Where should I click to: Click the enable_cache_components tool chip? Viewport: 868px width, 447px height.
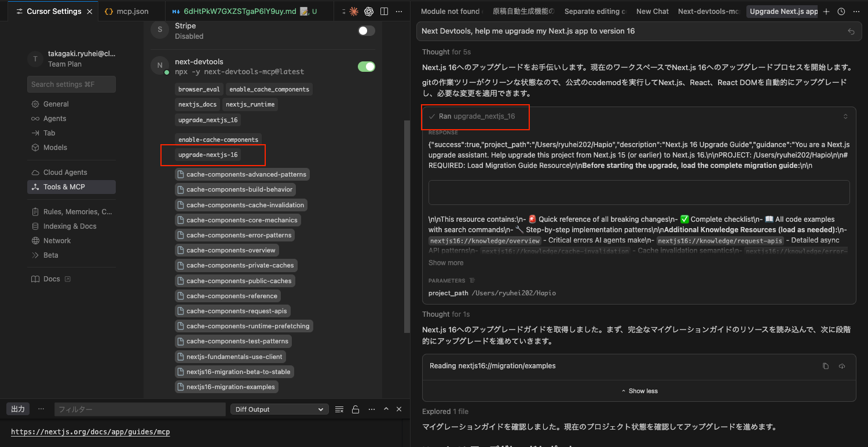pyautogui.click(x=269, y=89)
